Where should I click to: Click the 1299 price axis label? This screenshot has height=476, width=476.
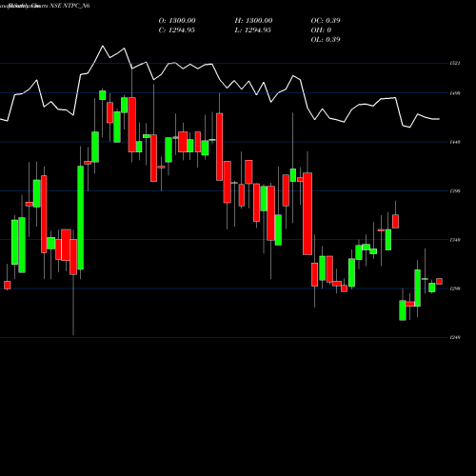pyautogui.click(x=455, y=288)
